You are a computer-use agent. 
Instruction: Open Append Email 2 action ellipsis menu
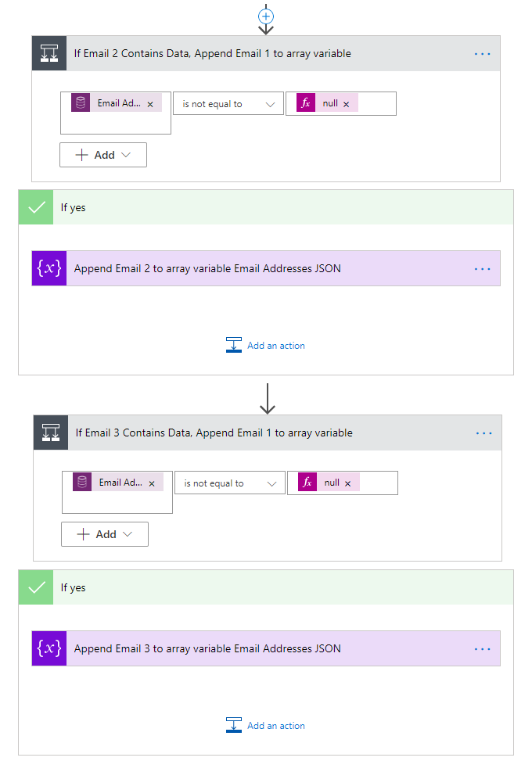(x=482, y=268)
